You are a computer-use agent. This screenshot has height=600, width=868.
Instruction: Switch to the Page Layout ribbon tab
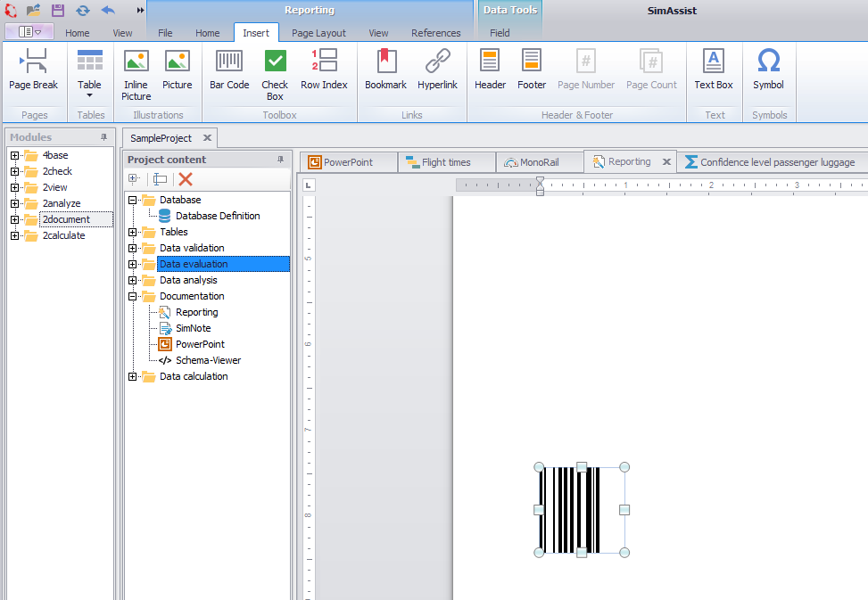[318, 32]
